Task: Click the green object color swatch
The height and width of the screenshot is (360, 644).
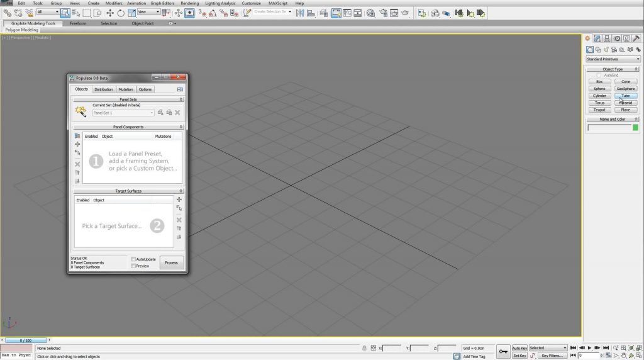Action: click(635, 128)
